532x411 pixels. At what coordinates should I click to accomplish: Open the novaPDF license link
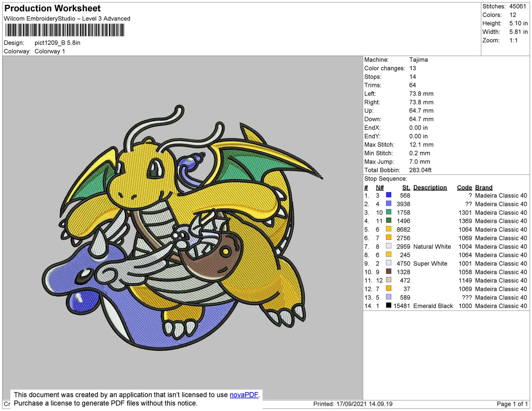pos(244,394)
